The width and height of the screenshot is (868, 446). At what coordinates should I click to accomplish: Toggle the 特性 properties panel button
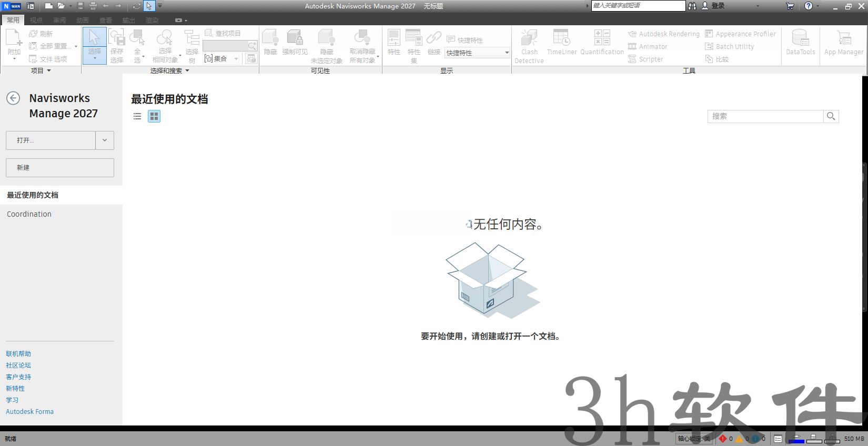tap(394, 43)
